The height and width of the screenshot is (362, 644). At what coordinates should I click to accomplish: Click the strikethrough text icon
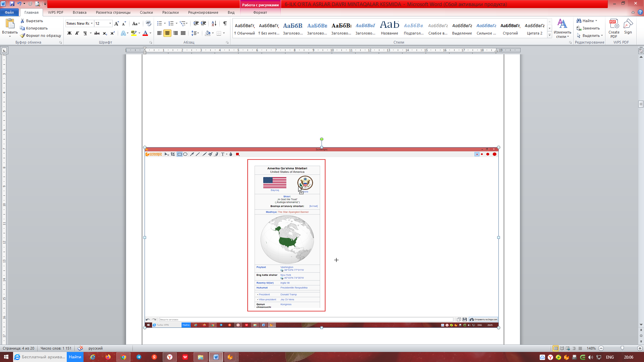point(97,33)
